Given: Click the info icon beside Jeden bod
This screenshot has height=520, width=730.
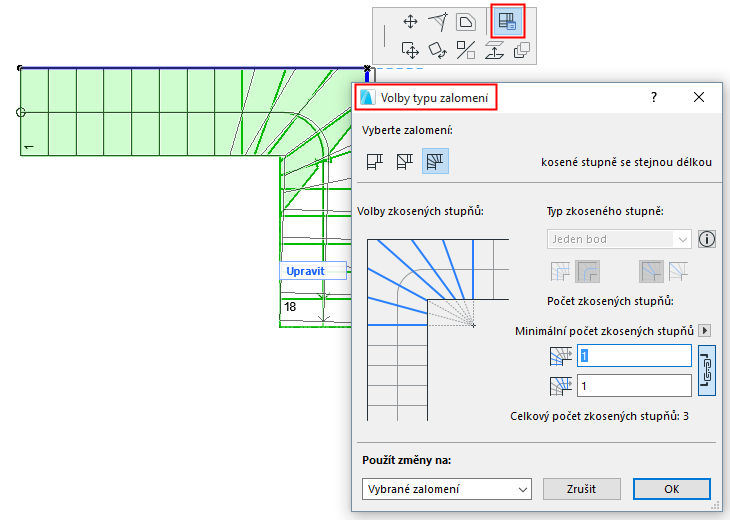Looking at the screenshot, I should click(x=706, y=239).
